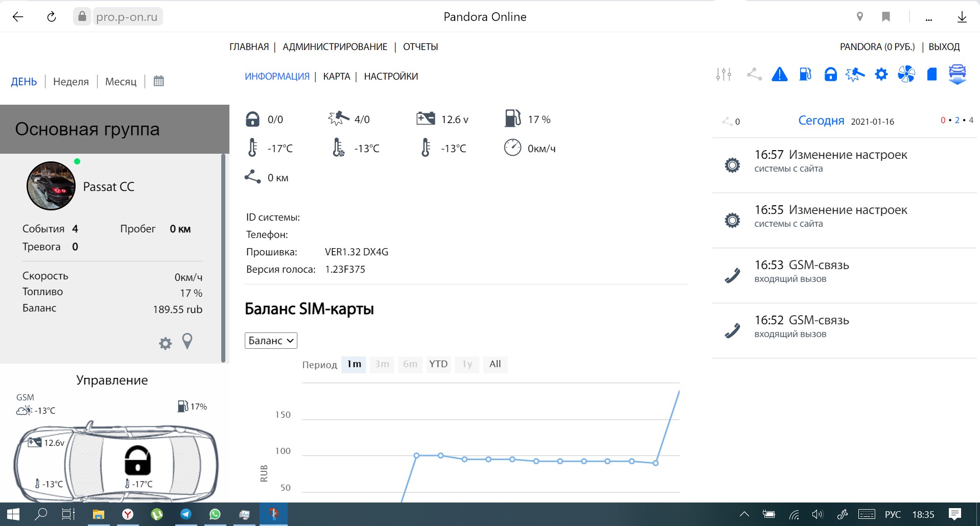Select the Неделя period view
Viewport: 980px width, 526px height.
click(x=71, y=82)
